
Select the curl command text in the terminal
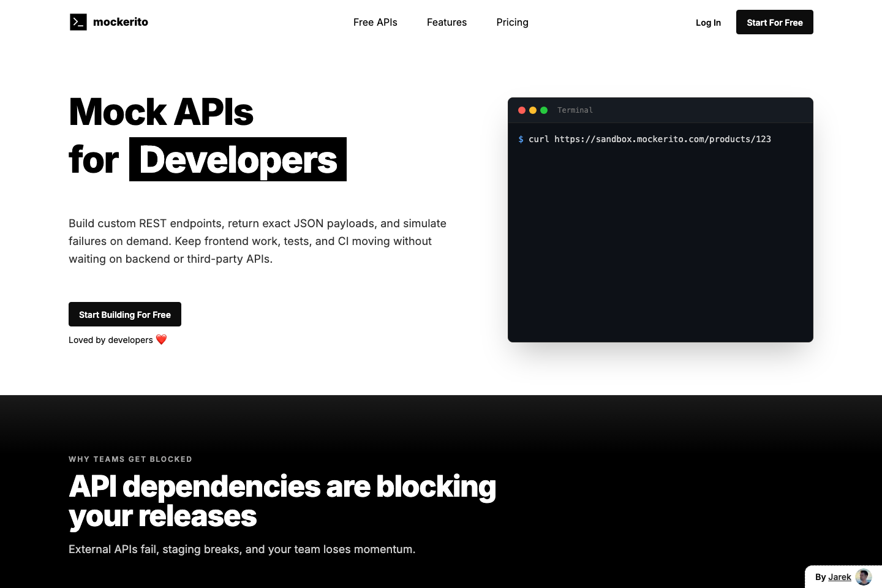tap(649, 139)
